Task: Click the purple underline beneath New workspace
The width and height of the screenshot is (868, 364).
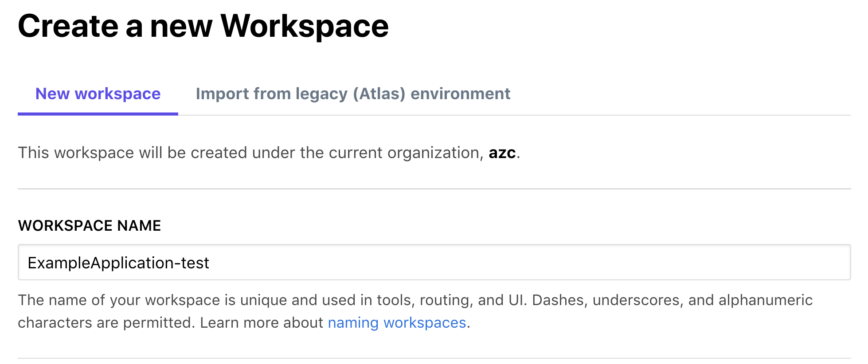Action: (98, 114)
